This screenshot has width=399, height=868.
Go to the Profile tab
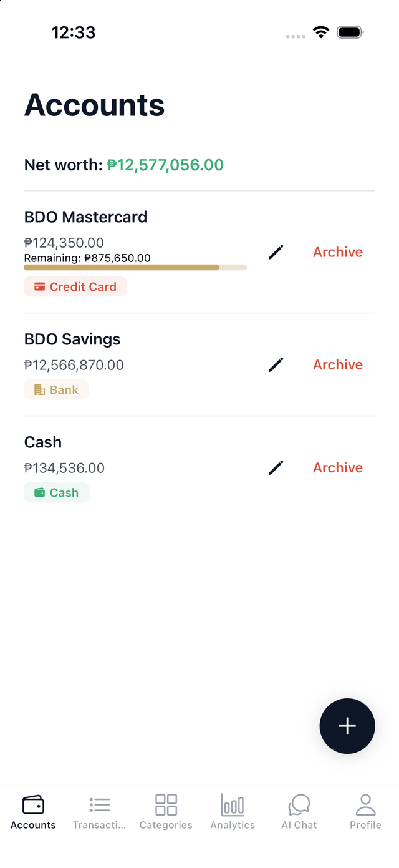(365, 812)
